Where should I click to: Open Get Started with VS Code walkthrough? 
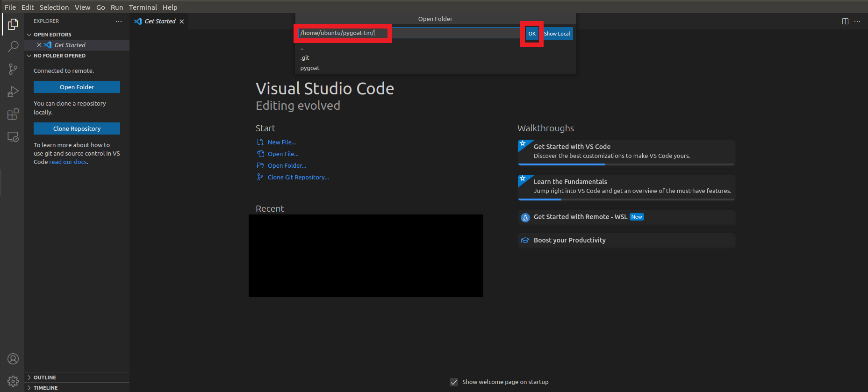pyautogui.click(x=626, y=152)
